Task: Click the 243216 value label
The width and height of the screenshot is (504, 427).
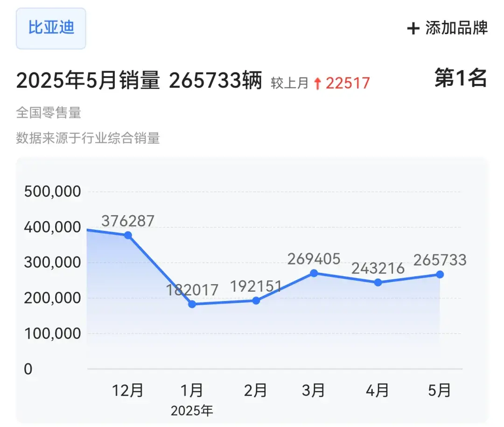Action: tap(378, 268)
